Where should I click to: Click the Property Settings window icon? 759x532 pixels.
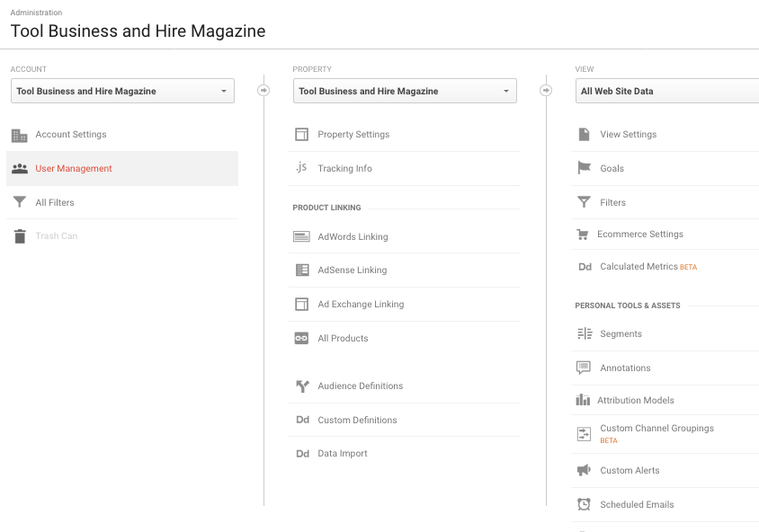click(x=301, y=135)
